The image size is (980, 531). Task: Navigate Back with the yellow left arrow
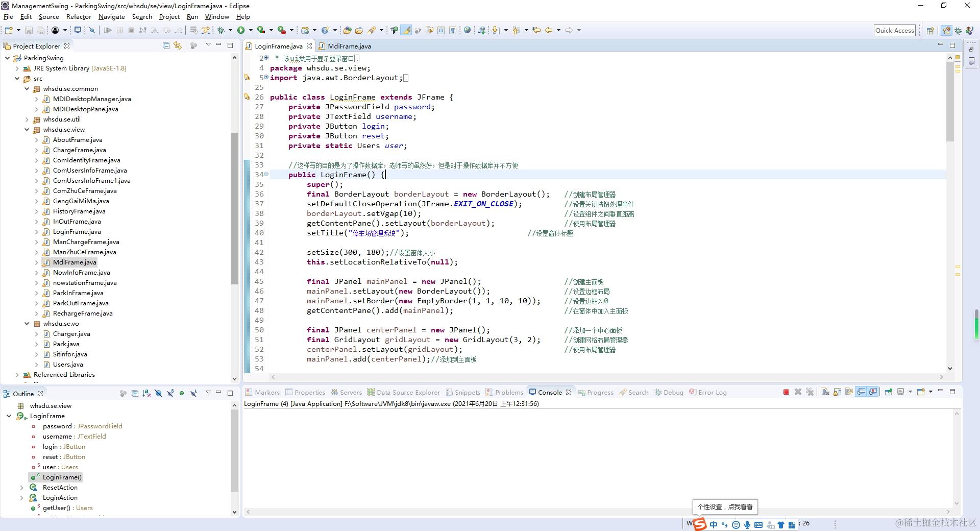[549, 30]
